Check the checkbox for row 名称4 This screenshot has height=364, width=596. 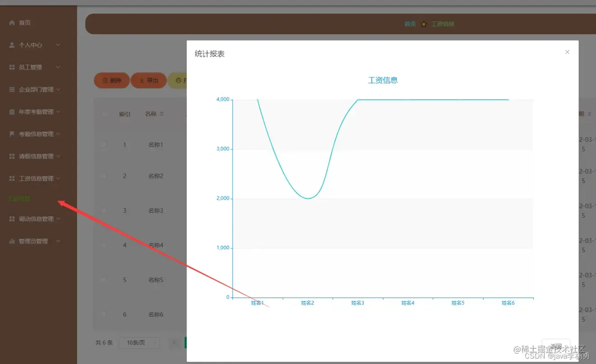(x=103, y=245)
